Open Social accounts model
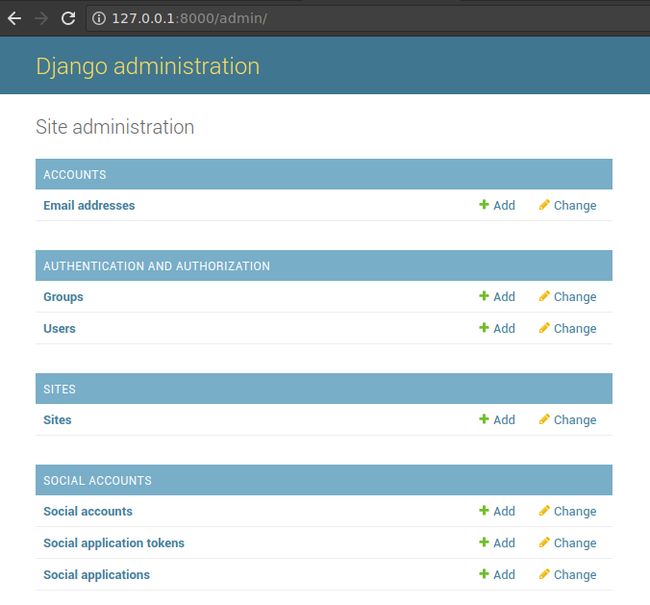Image resolution: width=650 pixels, height=605 pixels. (88, 511)
